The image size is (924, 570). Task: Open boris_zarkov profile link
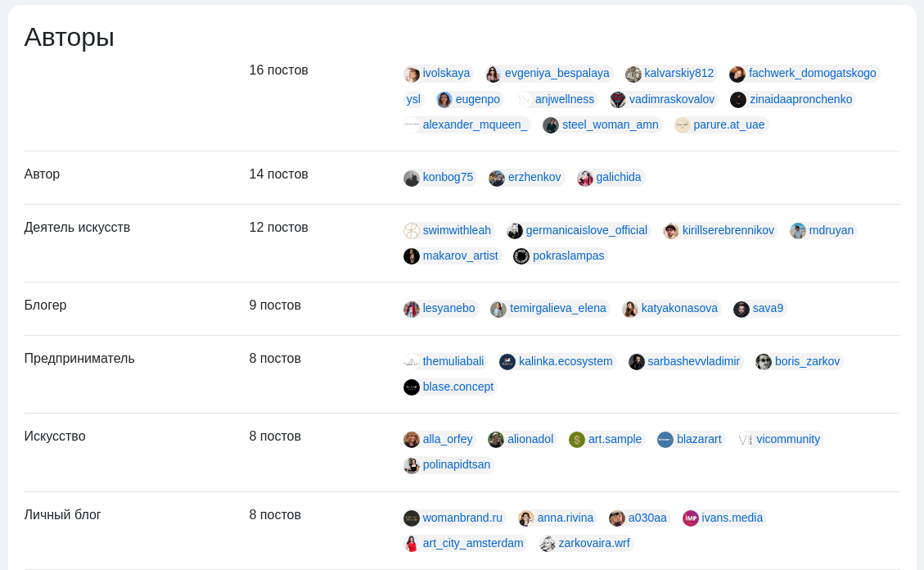(807, 361)
